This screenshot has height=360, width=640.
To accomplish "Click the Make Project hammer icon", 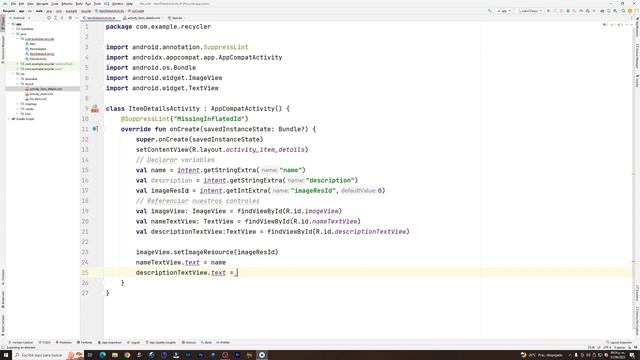I will pyautogui.click(x=490, y=11).
